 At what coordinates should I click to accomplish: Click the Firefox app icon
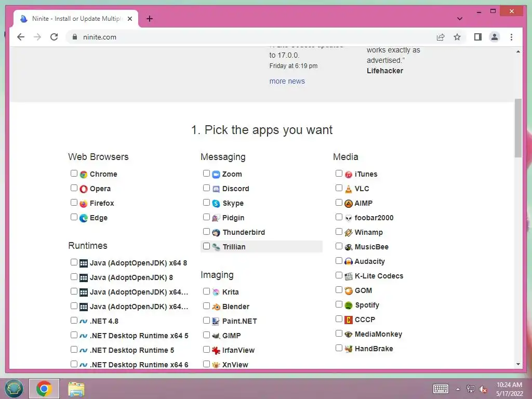(84, 204)
